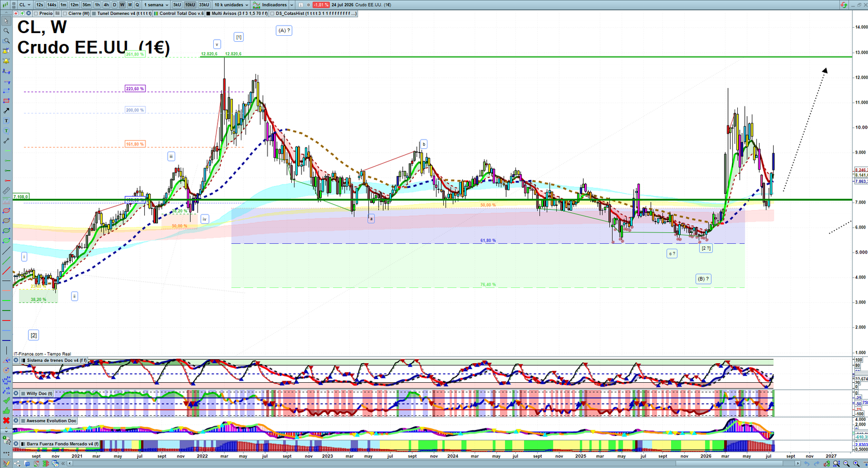
Task: Click the green check mark tool
Action: click(7, 400)
